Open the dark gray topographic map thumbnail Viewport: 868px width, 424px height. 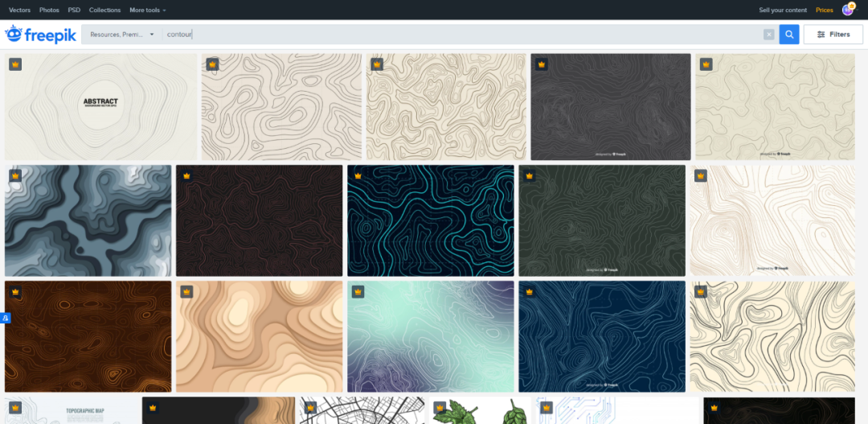[x=611, y=107]
